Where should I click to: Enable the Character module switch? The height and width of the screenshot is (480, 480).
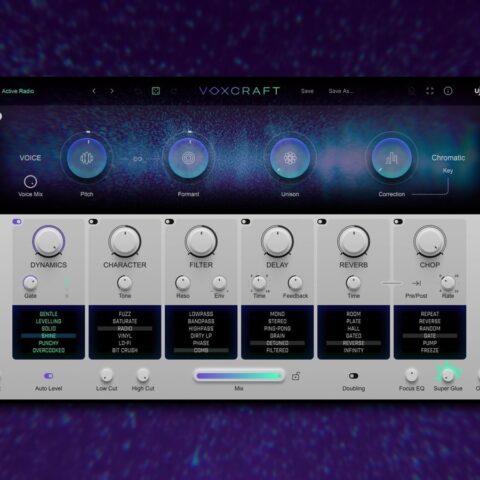[x=93, y=222]
